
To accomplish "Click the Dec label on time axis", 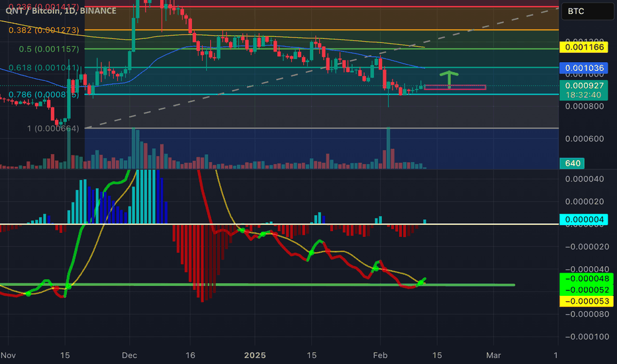I will click(x=130, y=355).
